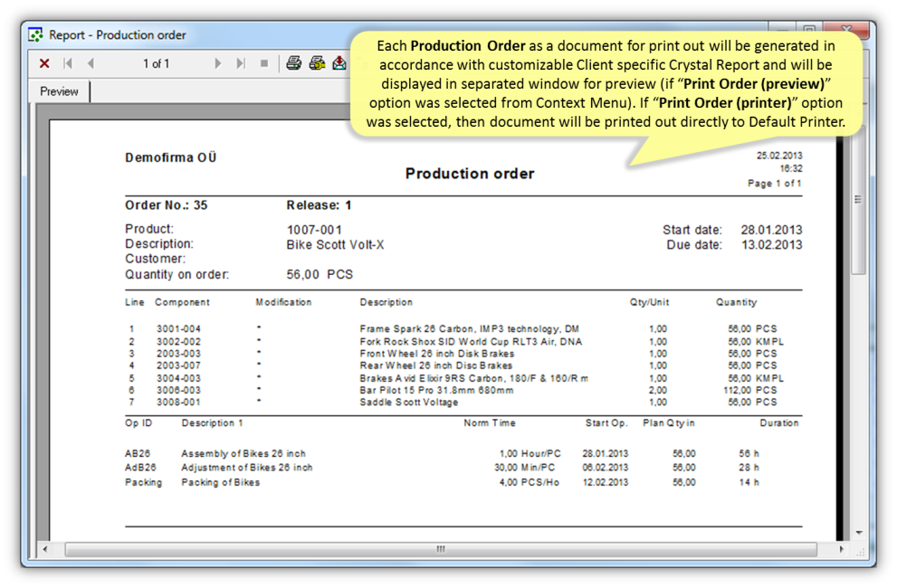This screenshot has width=897, height=588.
Task: Click the Production order report title
Action: click(x=469, y=174)
